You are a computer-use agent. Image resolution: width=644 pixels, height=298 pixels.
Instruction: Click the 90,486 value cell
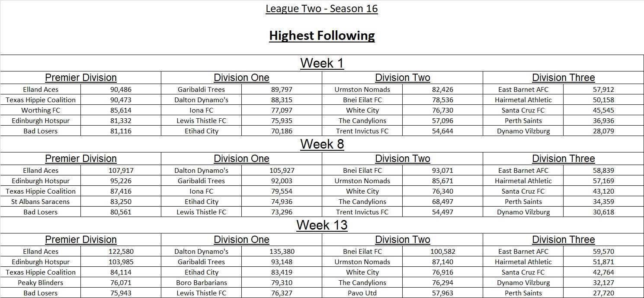click(x=121, y=90)
